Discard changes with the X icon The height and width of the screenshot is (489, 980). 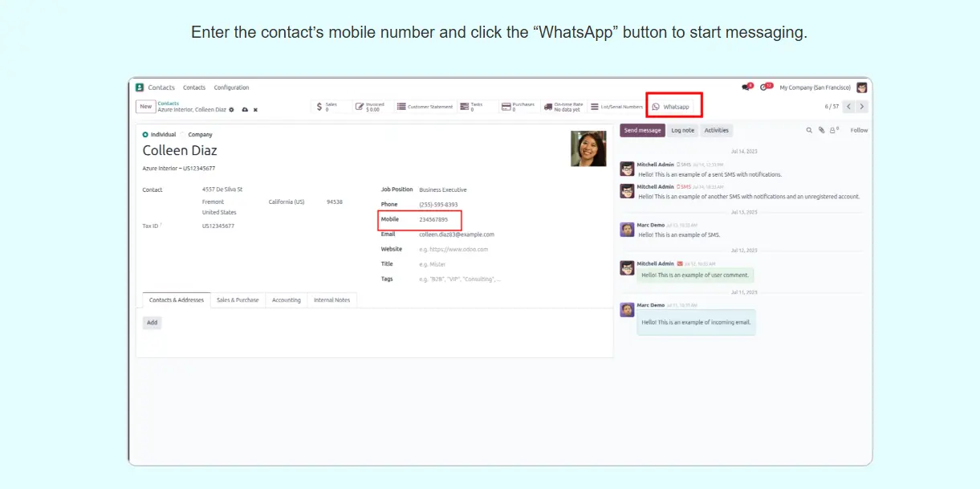coord(255,110)
